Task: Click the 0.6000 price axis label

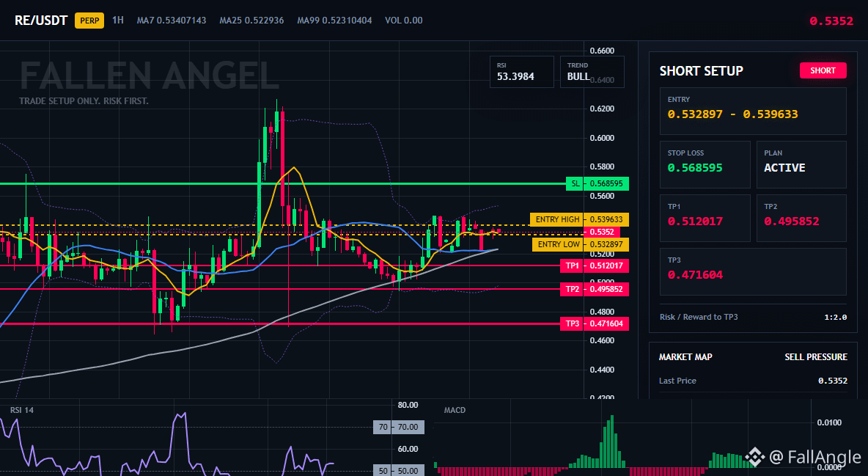Action: tap(602, 138)
